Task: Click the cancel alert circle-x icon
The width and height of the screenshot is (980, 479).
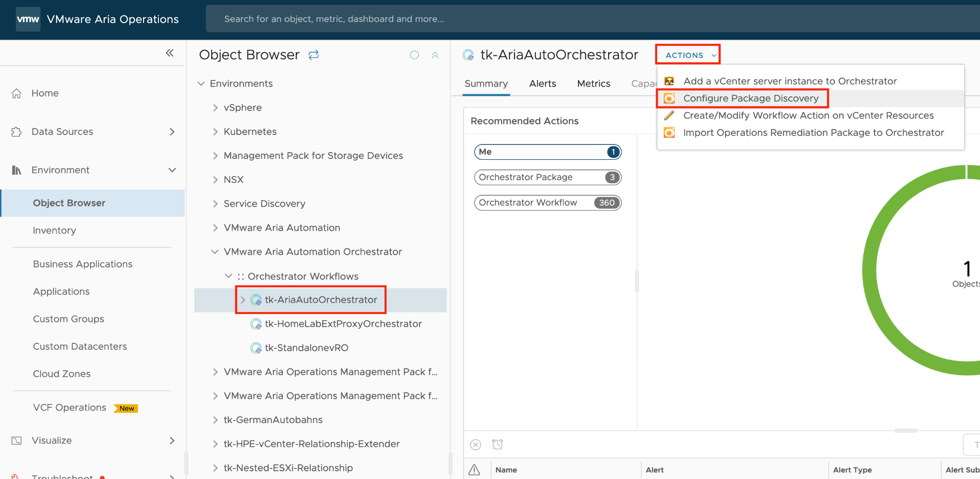Action: (476, 445)
